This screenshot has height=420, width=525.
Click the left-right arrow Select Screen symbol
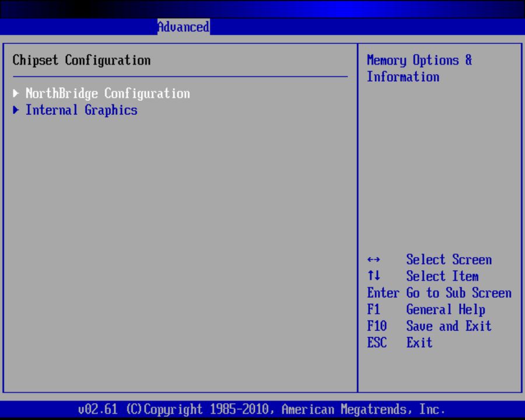pyautogui.click(x=373, y=260)
